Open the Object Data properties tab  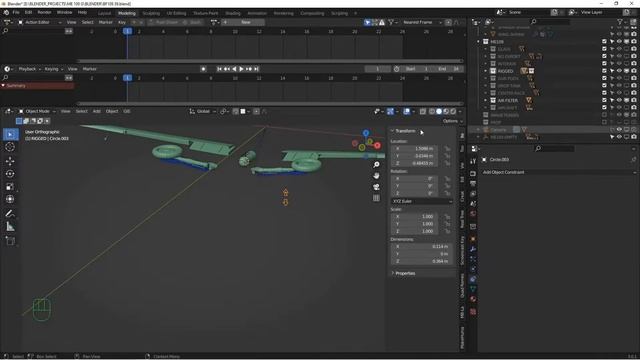pos(473,289)
